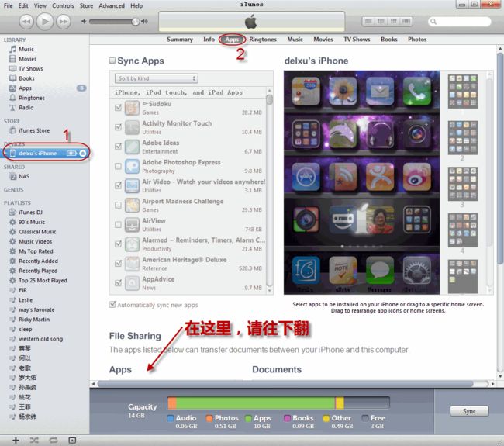
Task: Uncheck the Adobe Ideas checkbox
Action: coord(118,147)
